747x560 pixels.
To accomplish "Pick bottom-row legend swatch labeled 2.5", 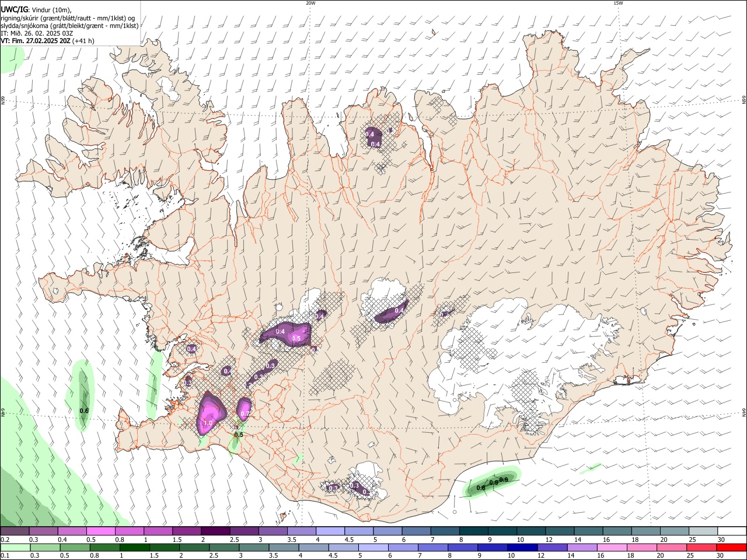I will [224, 547].
